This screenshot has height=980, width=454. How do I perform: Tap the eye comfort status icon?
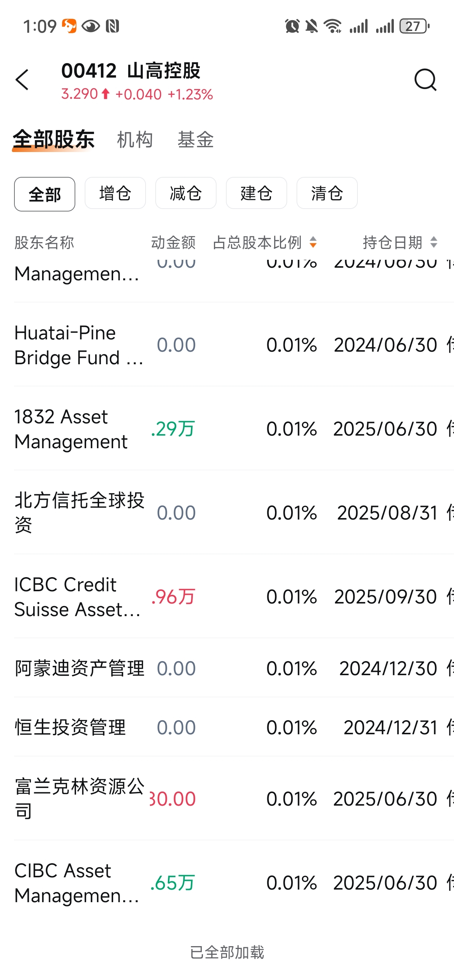pos(90,26)
